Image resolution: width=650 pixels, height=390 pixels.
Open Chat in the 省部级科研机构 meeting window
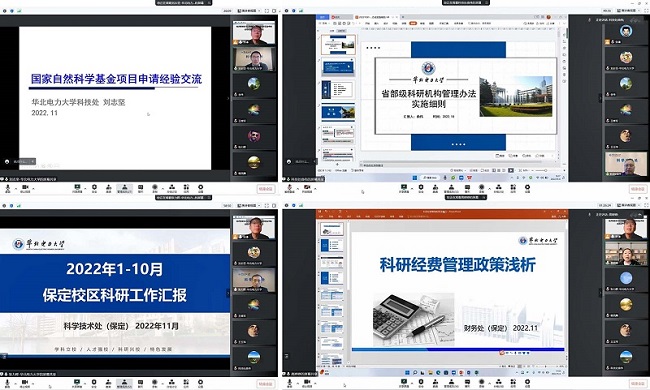point(467,189)
